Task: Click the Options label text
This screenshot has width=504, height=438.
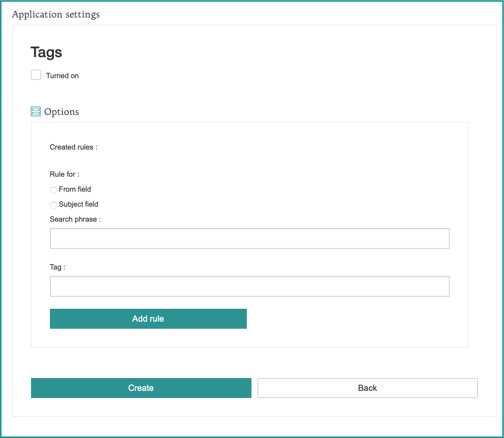Action: 61,112
